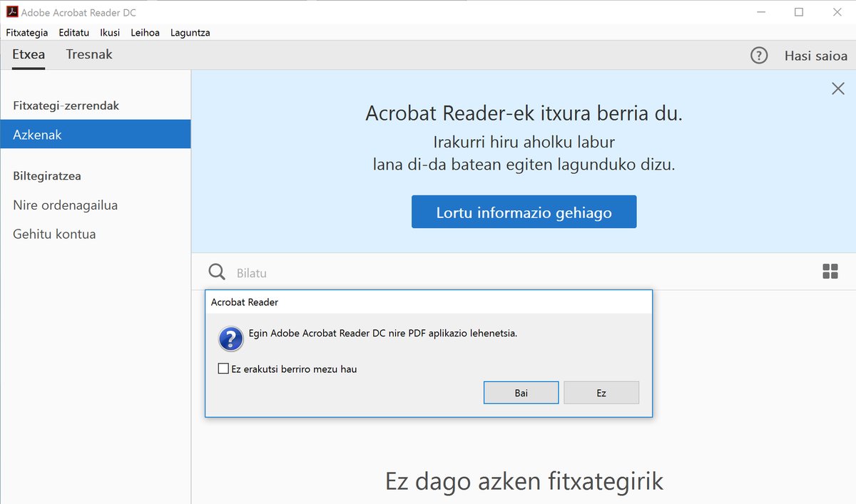Click Hasi saioa to sign in
856x504 pixels.
pyautogui.click(x=815, y=56)
